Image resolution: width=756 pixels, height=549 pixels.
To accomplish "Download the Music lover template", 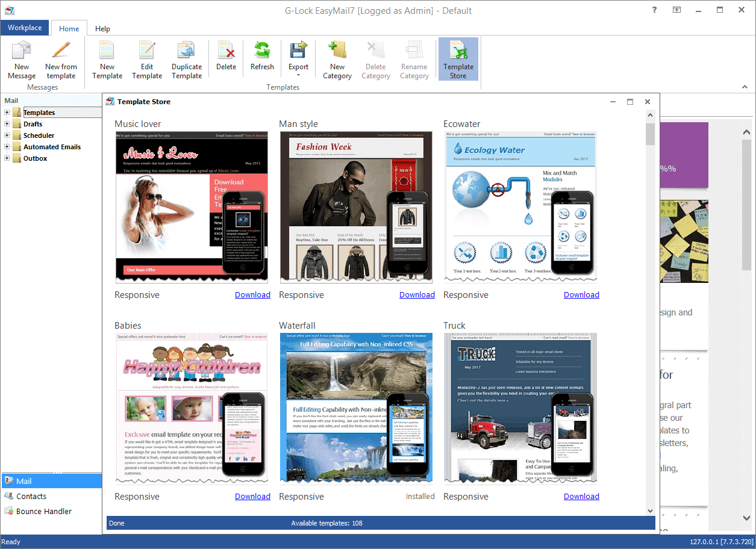I will click(252, 294).
